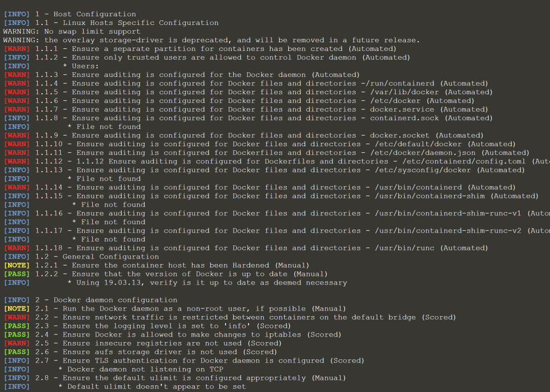Viewport: 550px width, 392px height.
Task: Click the '1.2 - General Configuration' line
Action: pos(97,257)
